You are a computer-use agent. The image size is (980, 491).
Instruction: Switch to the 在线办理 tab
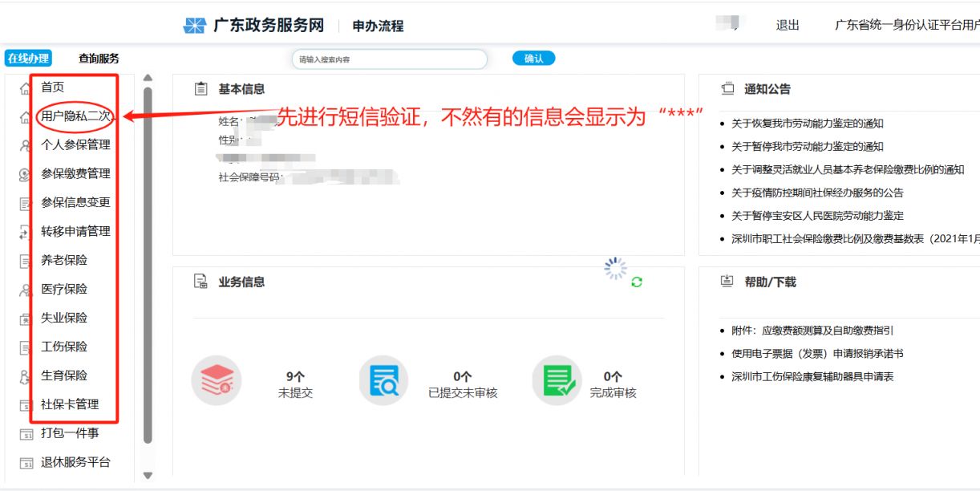click(x=29, y=59)
